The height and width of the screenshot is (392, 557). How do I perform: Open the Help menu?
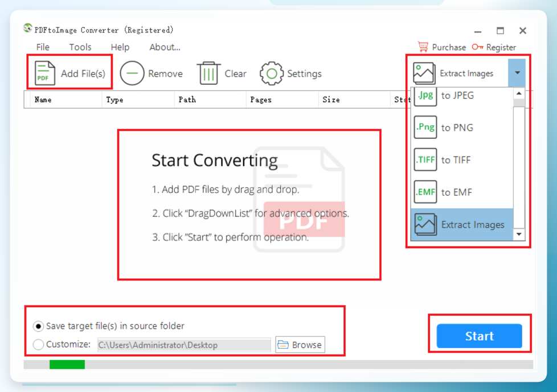tap(120, 47)
